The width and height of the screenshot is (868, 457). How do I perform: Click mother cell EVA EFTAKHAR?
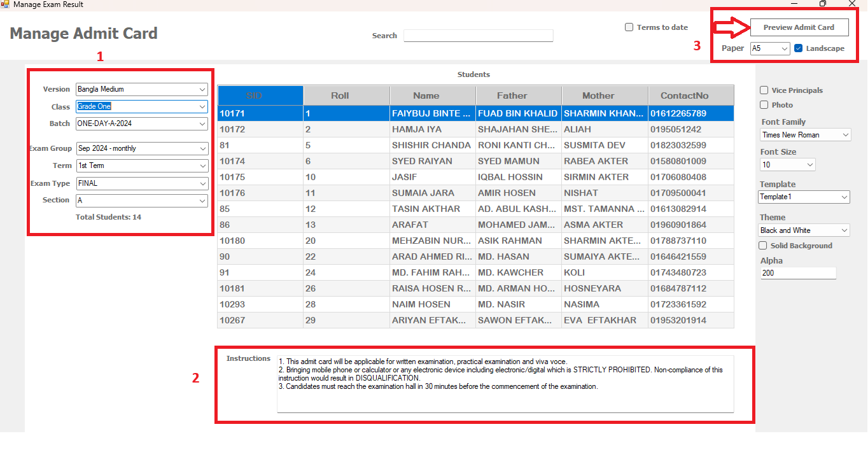605,320
